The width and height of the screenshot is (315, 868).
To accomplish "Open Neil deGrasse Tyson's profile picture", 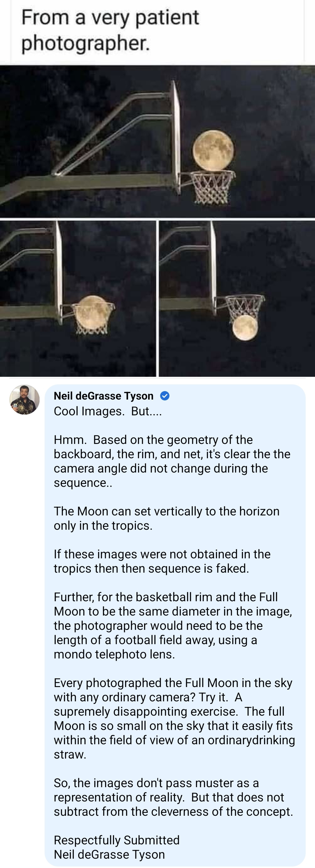I will [24, 399].
